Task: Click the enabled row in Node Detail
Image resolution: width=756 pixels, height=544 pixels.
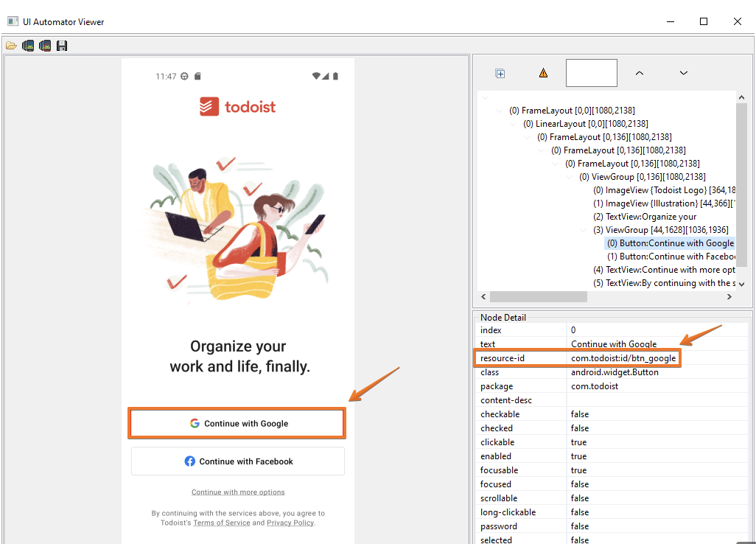Action: 612,456
